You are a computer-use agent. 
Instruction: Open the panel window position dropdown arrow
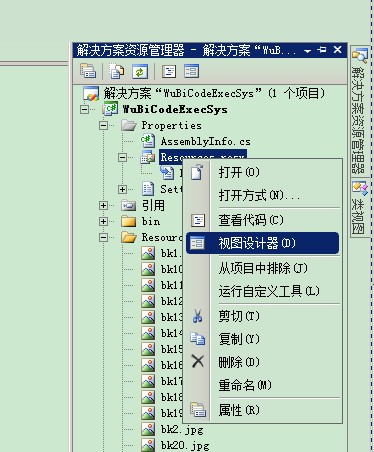pos(308,51)
